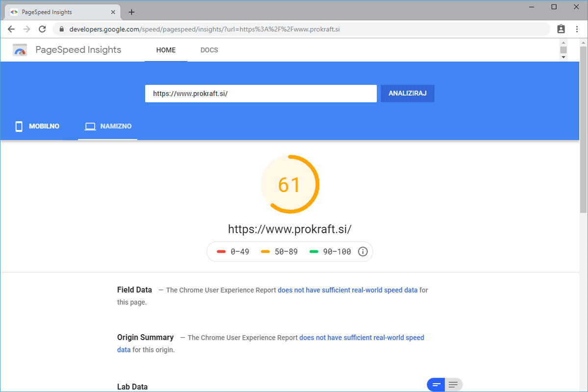Screen dimensions: 588x392
Task: Open Chrome three-dot menu
Action: point(577,29)
